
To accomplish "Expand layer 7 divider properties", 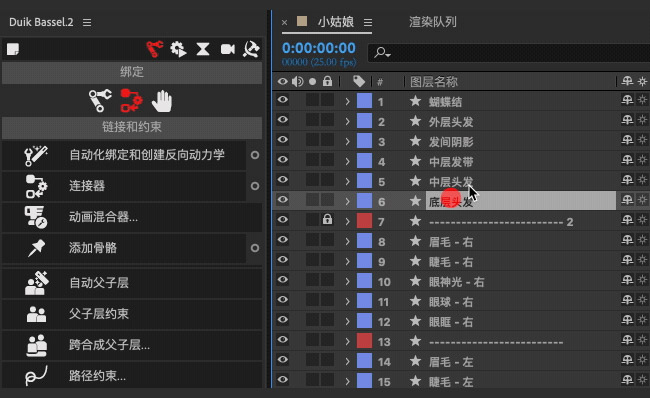I will [348, 221].
